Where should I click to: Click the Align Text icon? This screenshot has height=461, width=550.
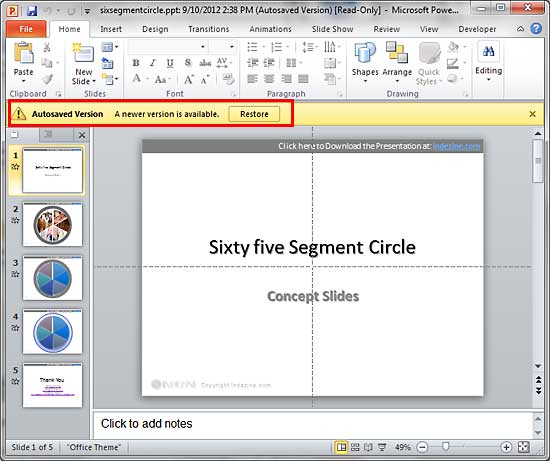click(330, 63)
